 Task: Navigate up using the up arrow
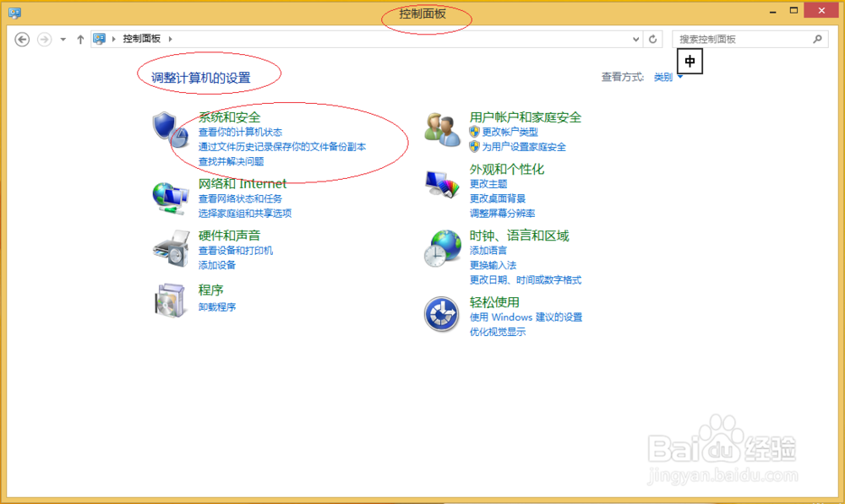click(80, 38)
